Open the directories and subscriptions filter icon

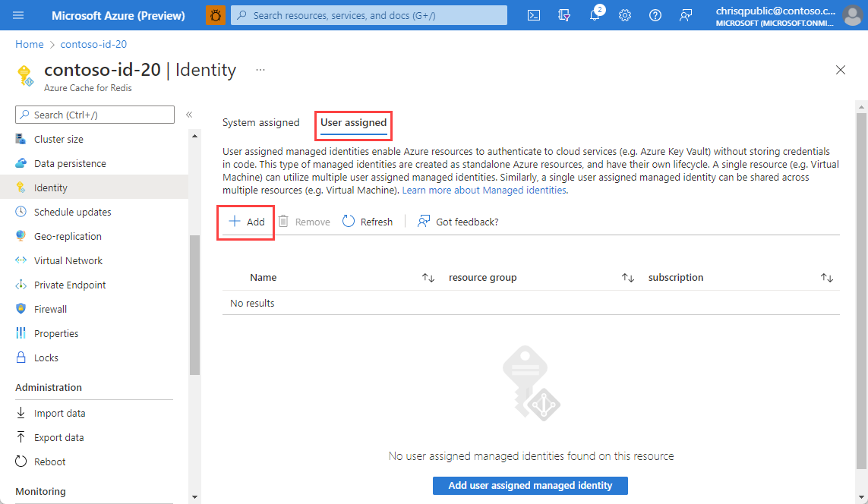point(564,15)
